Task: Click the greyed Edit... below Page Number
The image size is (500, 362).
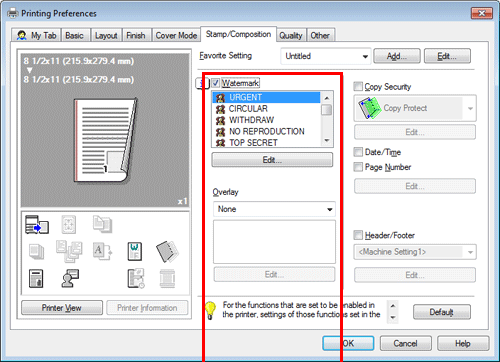Action: click(x=415, y=186)
